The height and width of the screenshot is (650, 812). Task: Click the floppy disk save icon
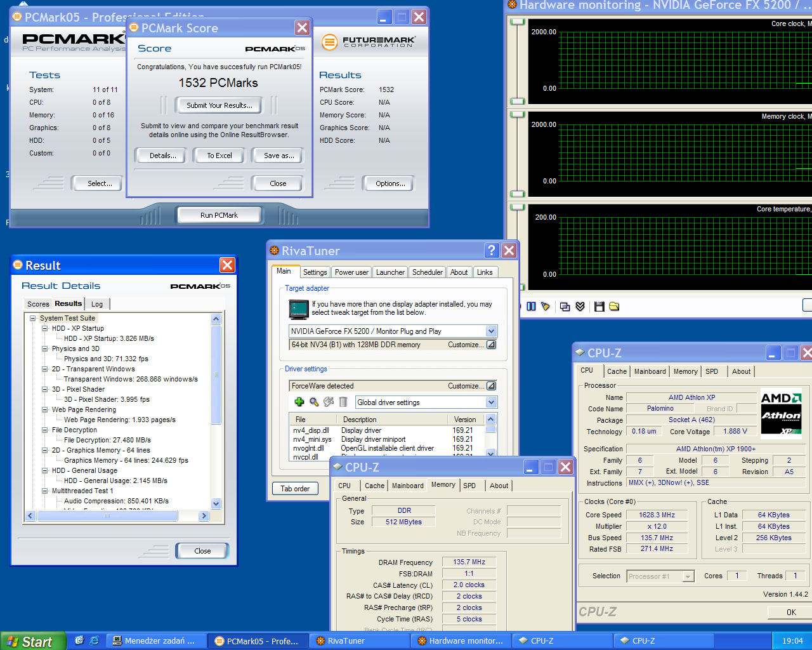[599, 307]
